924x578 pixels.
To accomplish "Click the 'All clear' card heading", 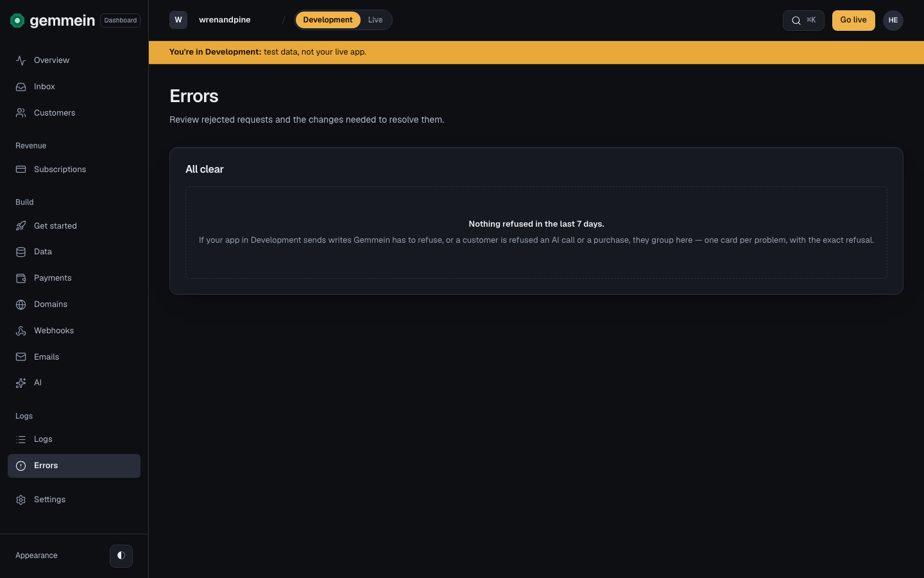I will click(x=205, y=170).
